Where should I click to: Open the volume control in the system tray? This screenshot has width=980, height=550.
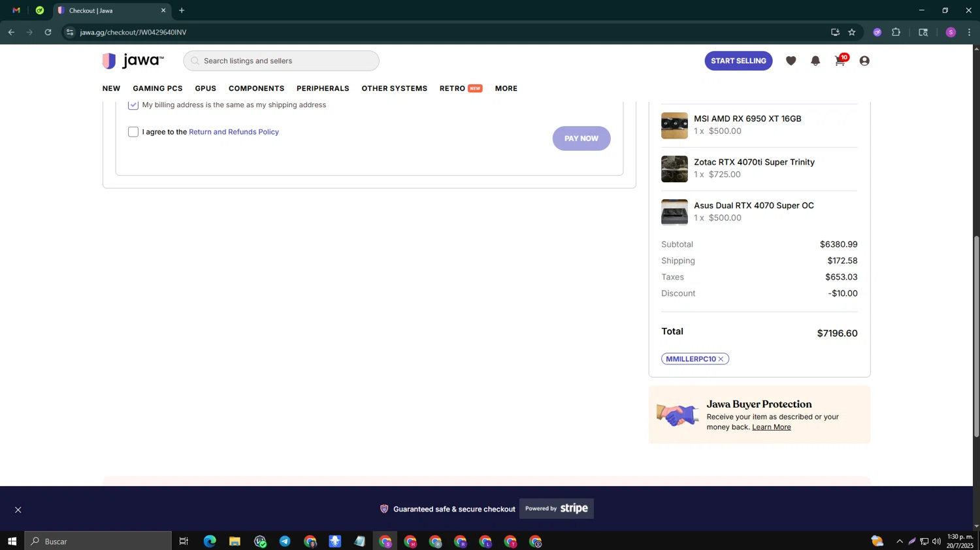click(x=936, y=542)
